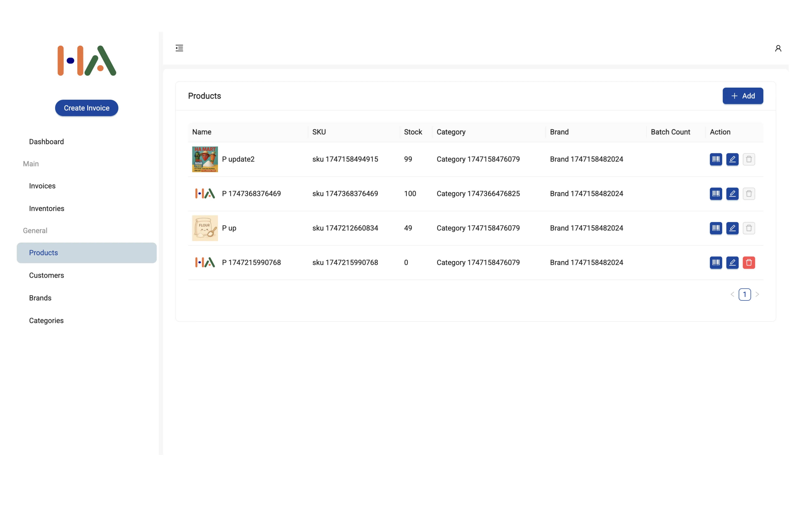Viewport: 812px width, 507px height.
Task: Edit the product P update2
Action: click(732, 159)
